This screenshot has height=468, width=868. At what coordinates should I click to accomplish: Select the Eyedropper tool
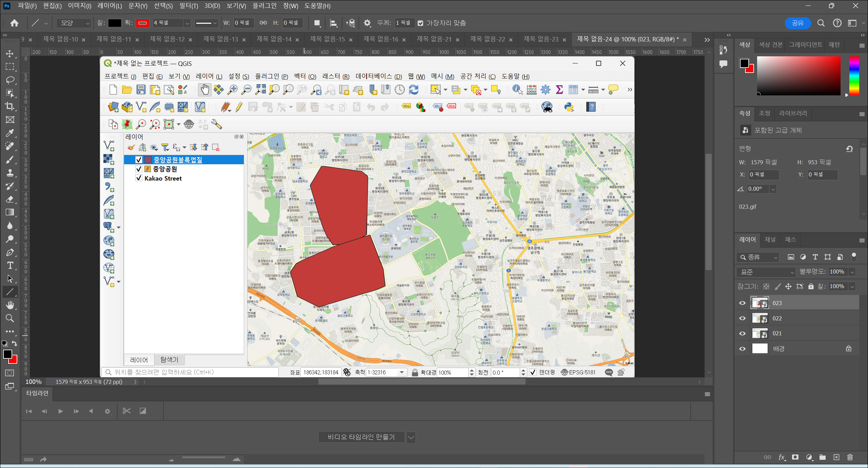pyautogui.click(x=10, y=133)
